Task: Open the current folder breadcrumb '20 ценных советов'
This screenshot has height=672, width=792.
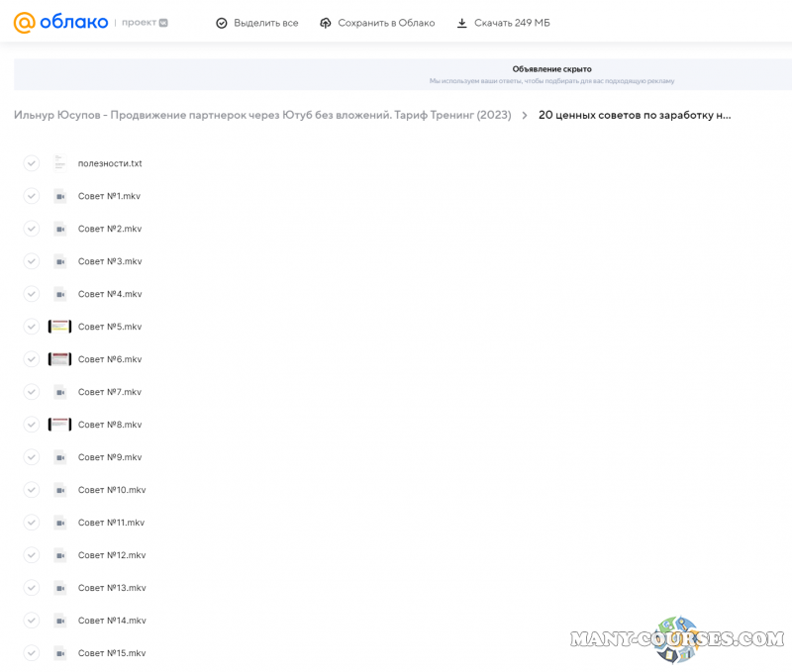Action: 635,115
